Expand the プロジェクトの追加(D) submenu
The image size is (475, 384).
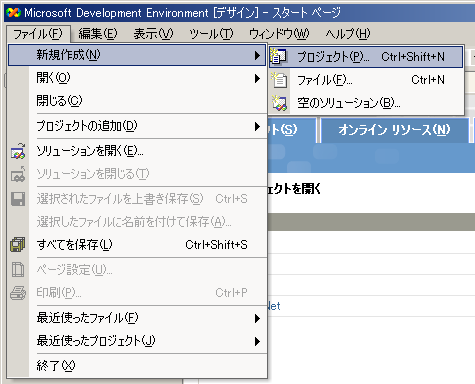pos(137,126)
